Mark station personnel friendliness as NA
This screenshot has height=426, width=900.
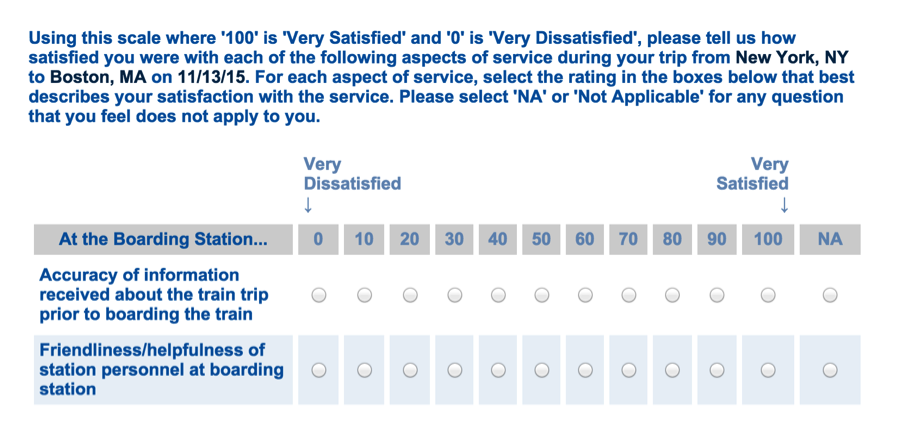tap(829, 369)
